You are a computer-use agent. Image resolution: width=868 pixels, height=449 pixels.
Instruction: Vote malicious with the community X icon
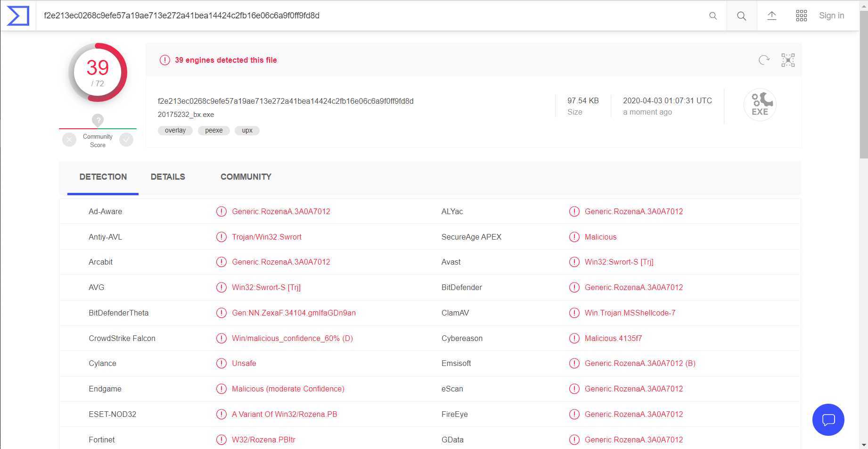tap(69, 140)
